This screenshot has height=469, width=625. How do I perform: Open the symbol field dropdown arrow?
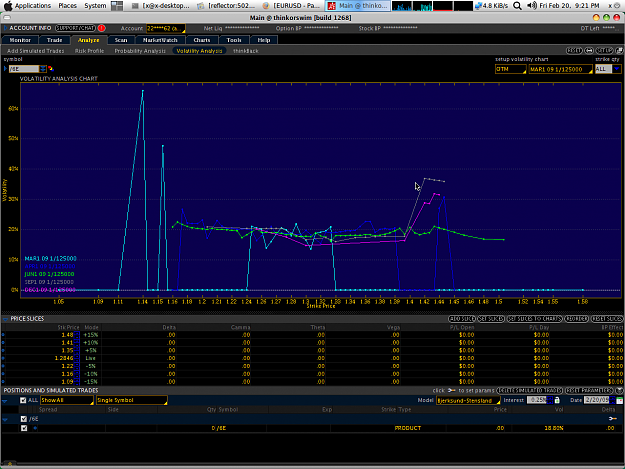tap(43, 69)
